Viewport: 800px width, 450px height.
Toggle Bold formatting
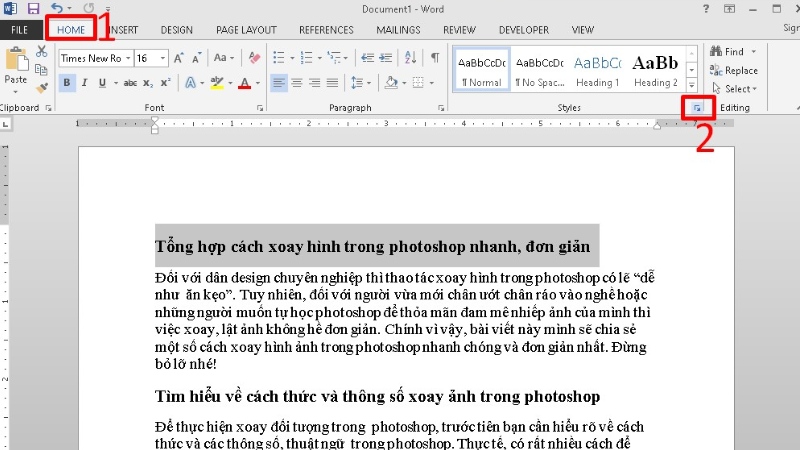pyautogui.click(x=67, y=83)
